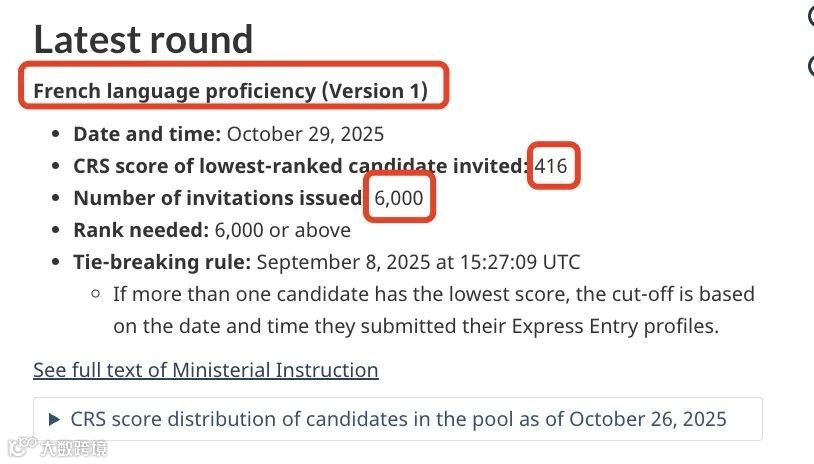Click the "Number of invitations issued" label
The width and height of the screenshot is (814, 464).
pyautogui.click(x=218, y=198)
